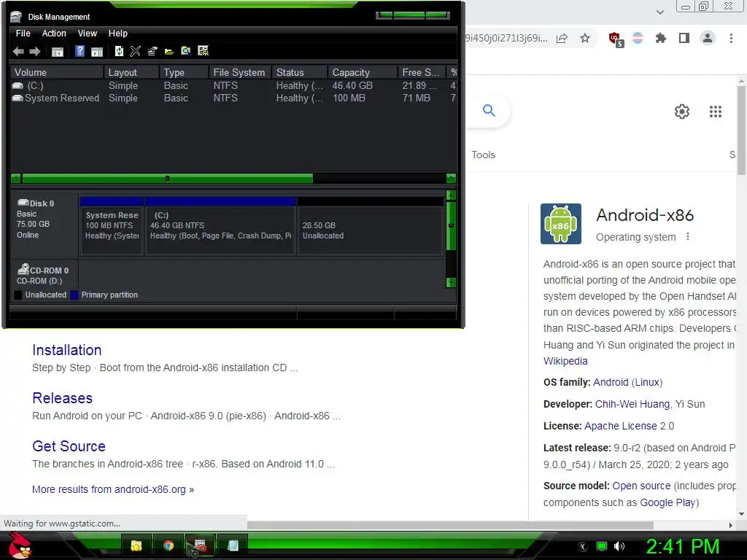Viewport: 747px width, 560px height.
Task: Click the Disk Management title bar icon
Action: (x=16, y=17)
